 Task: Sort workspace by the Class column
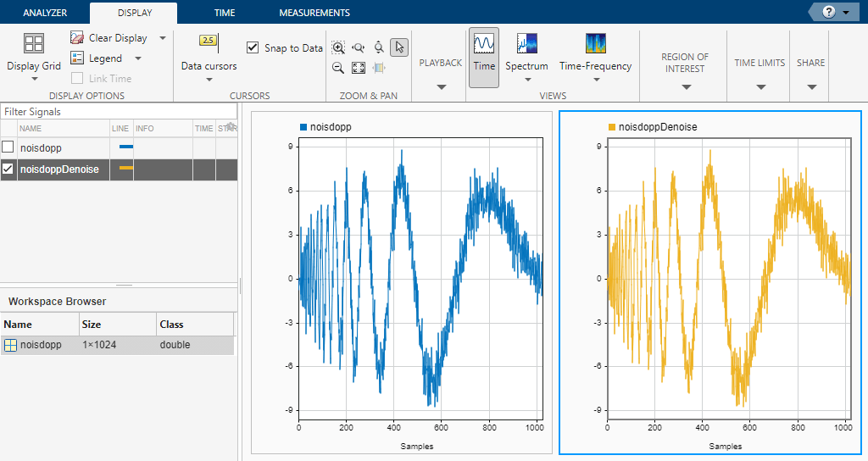click(x=195, y=325)
